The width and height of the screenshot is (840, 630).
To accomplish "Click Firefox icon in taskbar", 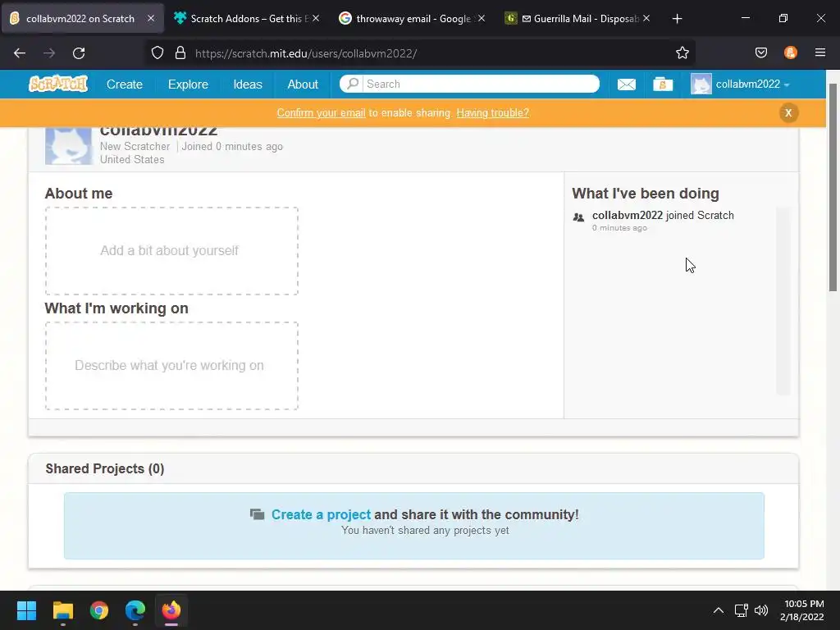I will (171, 610).
